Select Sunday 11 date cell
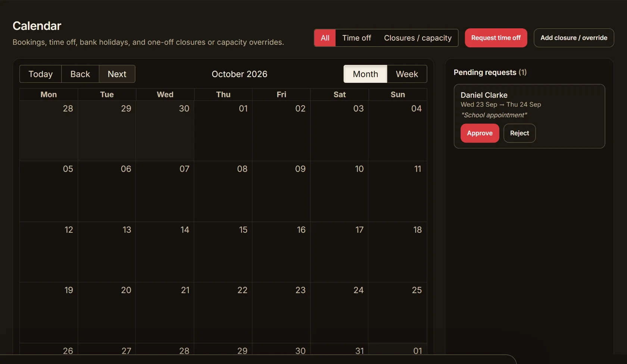Viewport: 627px width, 364px height. click(398, 191)
